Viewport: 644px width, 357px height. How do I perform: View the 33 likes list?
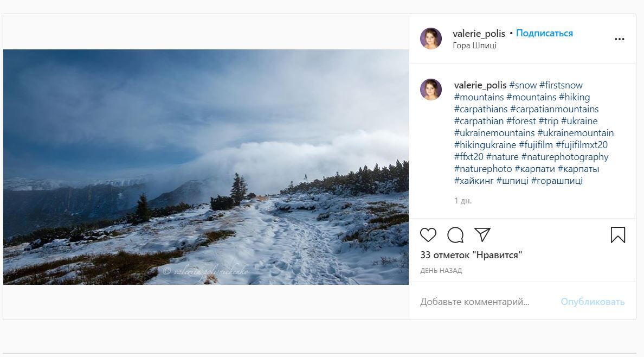[471, 255]
